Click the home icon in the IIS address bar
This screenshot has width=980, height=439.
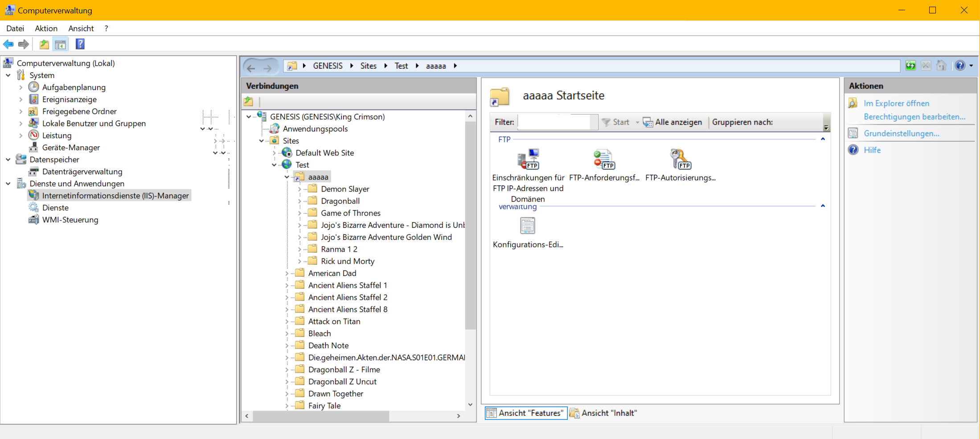click(x=941, y=66)
